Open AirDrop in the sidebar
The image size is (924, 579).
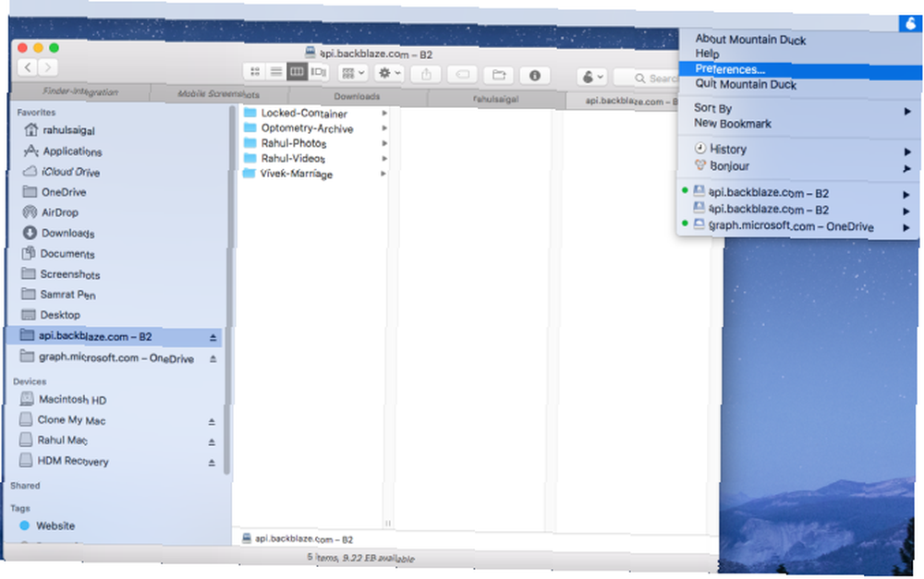(50, 212)
